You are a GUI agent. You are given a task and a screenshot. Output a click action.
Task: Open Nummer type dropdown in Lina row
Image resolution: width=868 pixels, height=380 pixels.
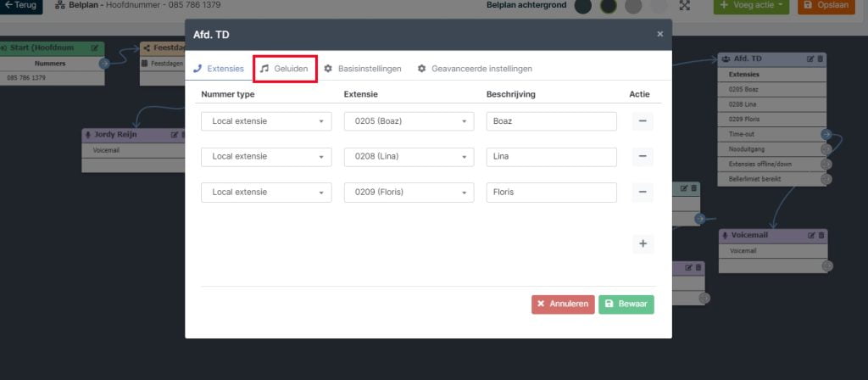(x=266, y=157)
